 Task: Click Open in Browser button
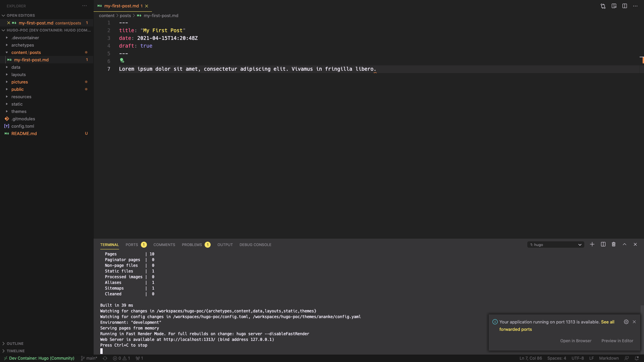(576, 341)
